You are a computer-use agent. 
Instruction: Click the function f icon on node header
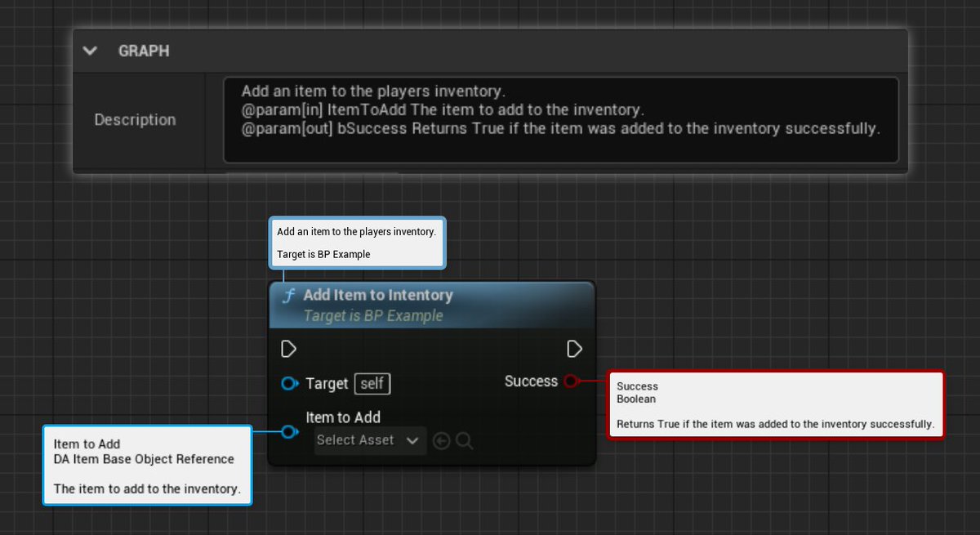[x=287, y=296]
